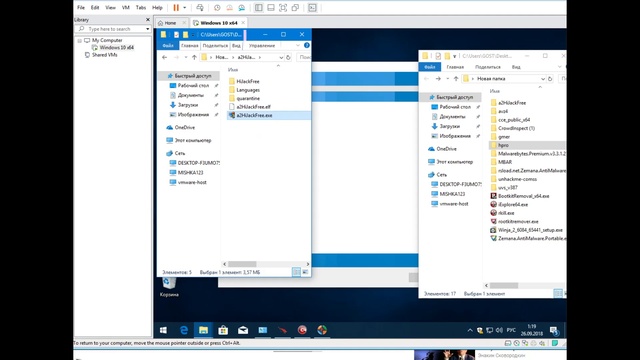This screenshot has height=360, width=640.
Task: Switch to Unity mode icon
Action: click(x=296, y=7)
